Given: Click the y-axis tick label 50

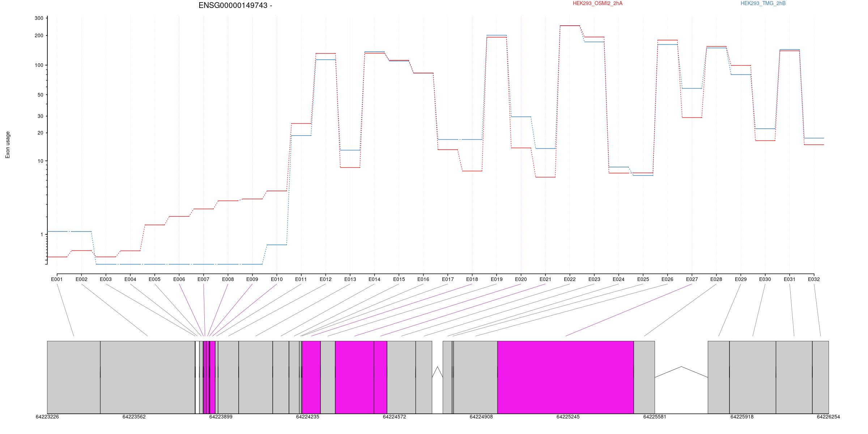Looking at the screenshot, I should 41,95.
